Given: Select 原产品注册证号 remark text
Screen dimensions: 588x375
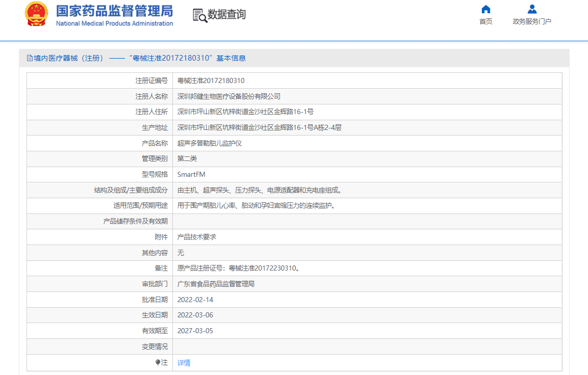Looking at the screenshot, I should 239,268.
